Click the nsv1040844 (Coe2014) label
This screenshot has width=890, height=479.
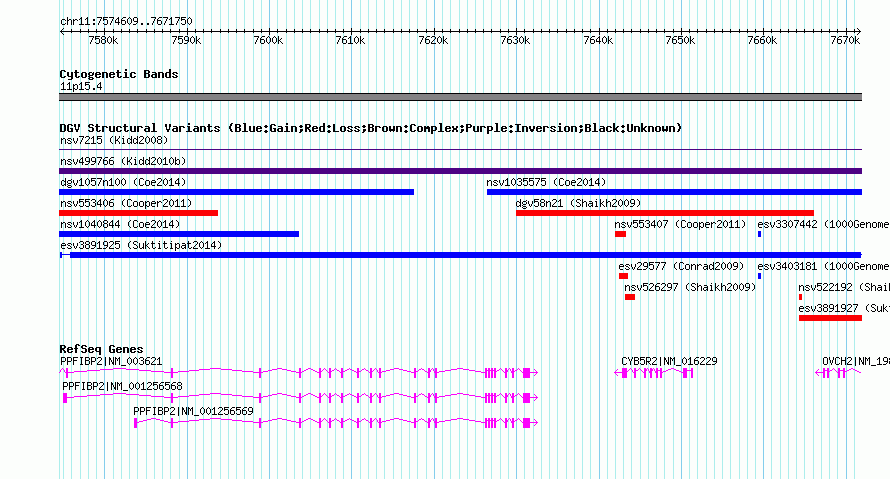tap(120, 224)
